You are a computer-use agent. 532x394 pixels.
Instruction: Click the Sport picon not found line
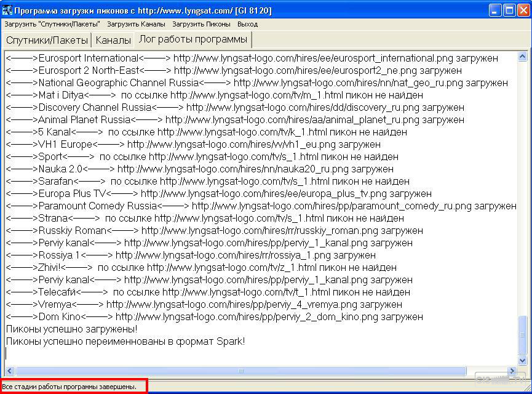[x=202, y=156]
